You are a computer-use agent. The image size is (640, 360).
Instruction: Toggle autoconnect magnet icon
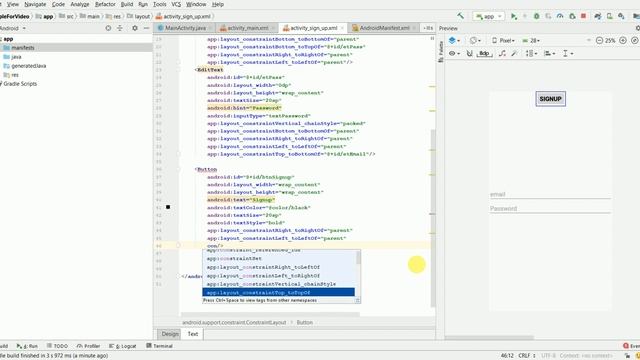[x=469, y=53]
